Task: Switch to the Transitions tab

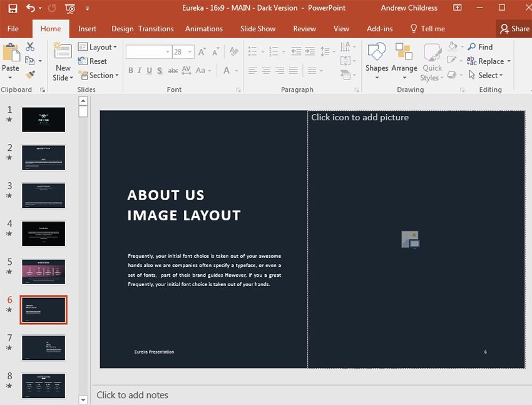Action: (156, 29)
